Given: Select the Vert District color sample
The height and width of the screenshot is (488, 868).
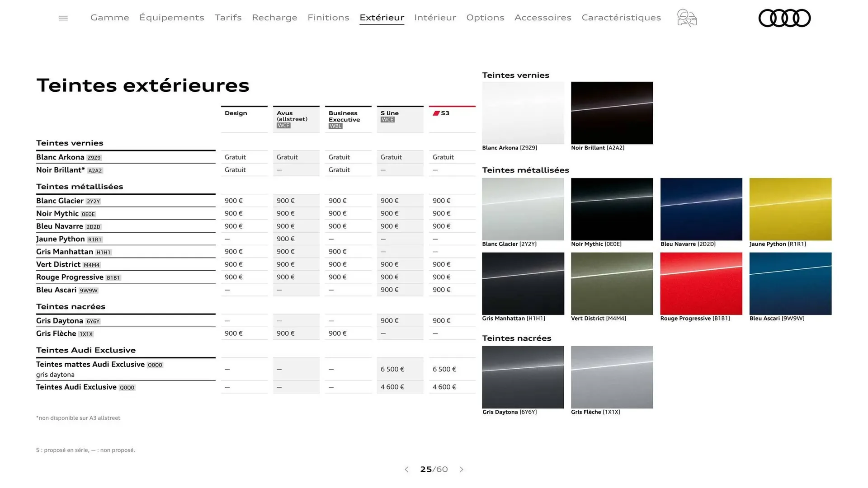Looking at the screenshot, I should (x=612, y=283).
